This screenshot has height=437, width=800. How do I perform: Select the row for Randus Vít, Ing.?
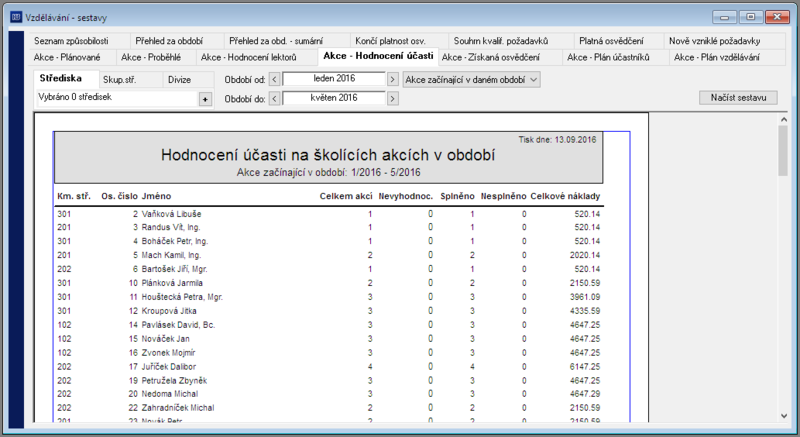click(329, 227)
